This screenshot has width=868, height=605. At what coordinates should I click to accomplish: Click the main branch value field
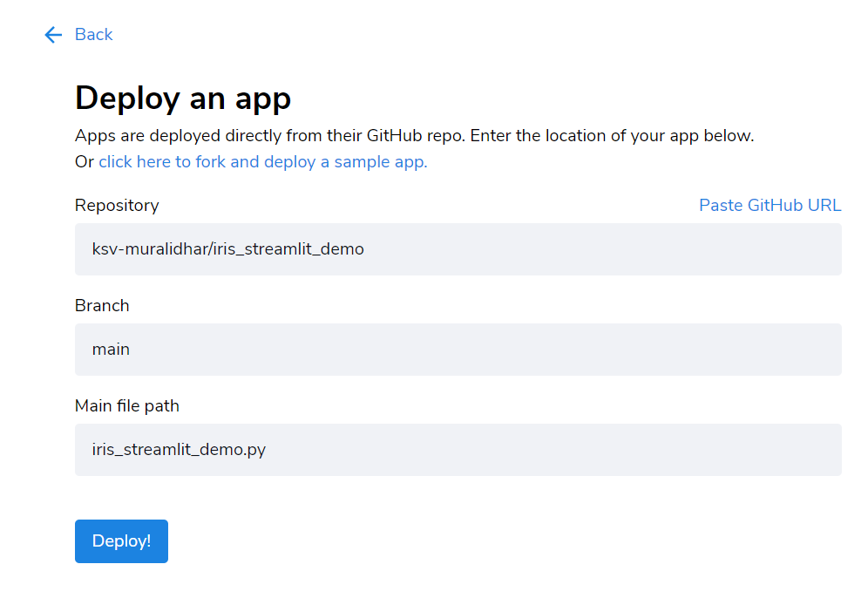111,350
